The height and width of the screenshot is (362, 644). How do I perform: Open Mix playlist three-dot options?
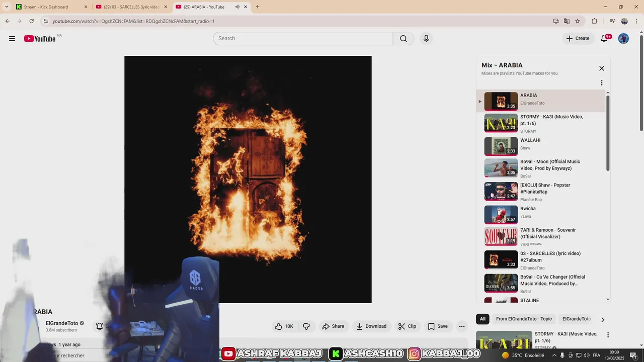601,83
